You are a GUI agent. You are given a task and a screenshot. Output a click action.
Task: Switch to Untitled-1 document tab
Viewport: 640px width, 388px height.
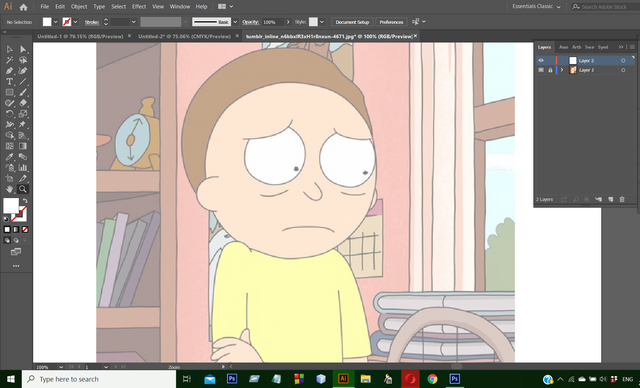[80, 36]
